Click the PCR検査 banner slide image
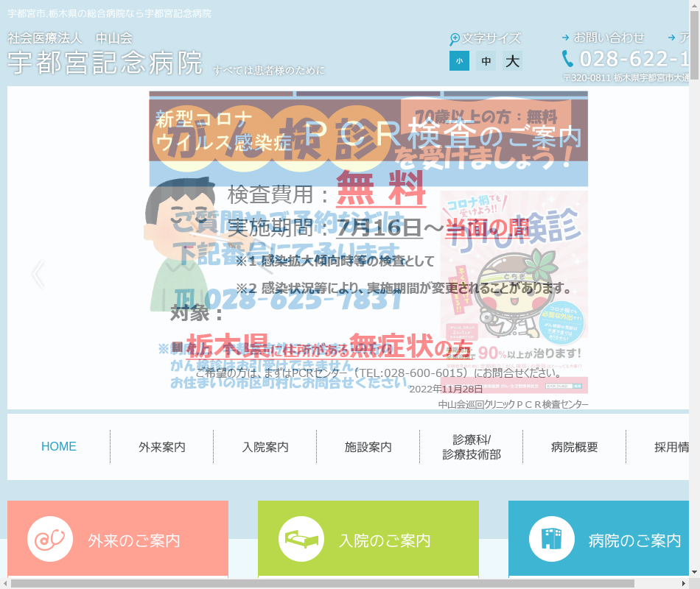This screenshot has width=700, height=589. [368, 250]
